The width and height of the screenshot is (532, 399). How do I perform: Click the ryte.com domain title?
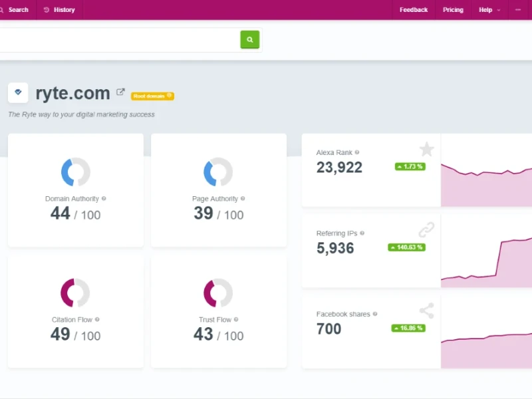click(x=72, y=93)
